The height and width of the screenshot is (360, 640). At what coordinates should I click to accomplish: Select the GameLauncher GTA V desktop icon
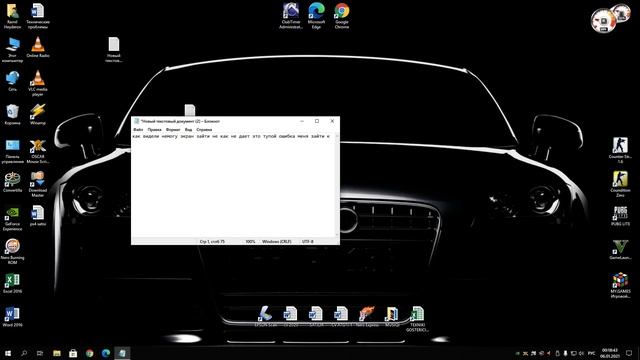click(620, 249)
